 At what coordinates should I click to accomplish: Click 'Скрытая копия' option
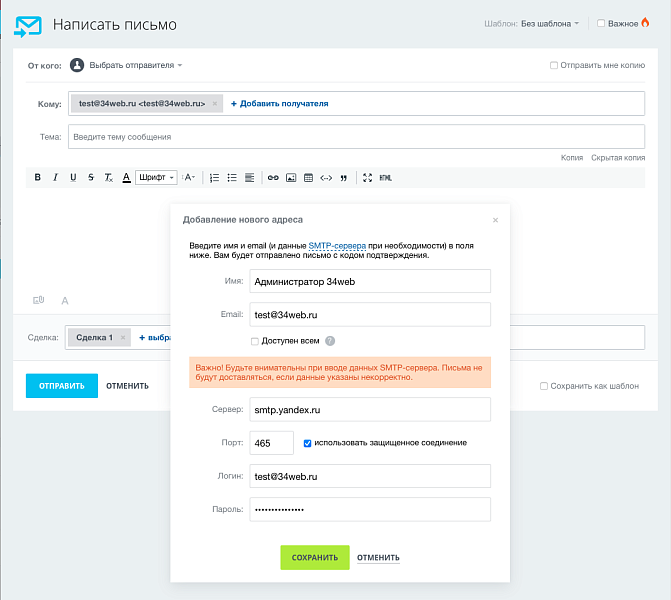617,157
